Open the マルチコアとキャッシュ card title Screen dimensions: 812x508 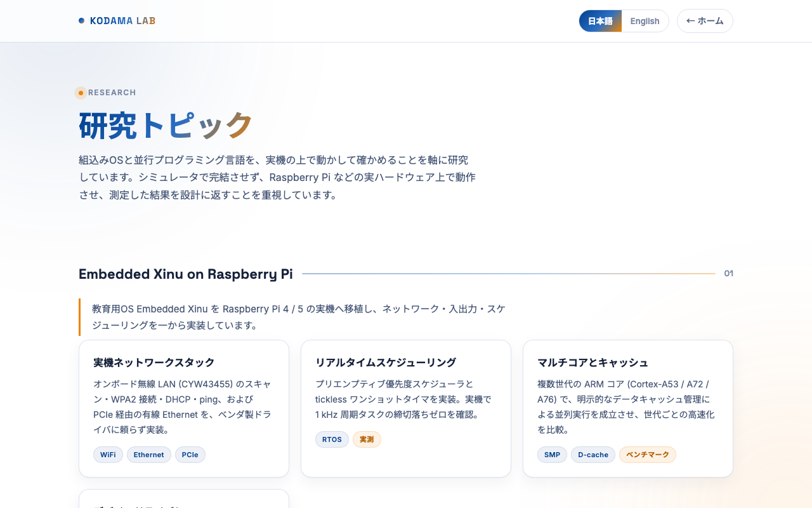[x=593, y=363]
